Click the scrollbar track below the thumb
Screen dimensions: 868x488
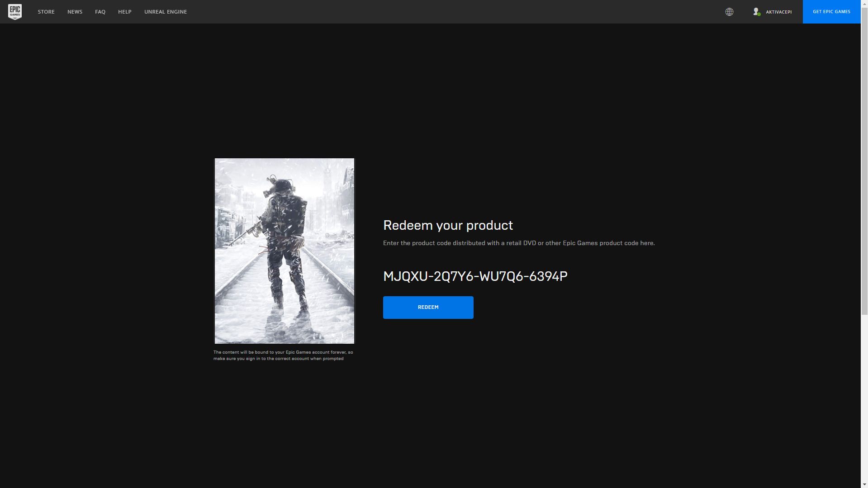(864, 398)
